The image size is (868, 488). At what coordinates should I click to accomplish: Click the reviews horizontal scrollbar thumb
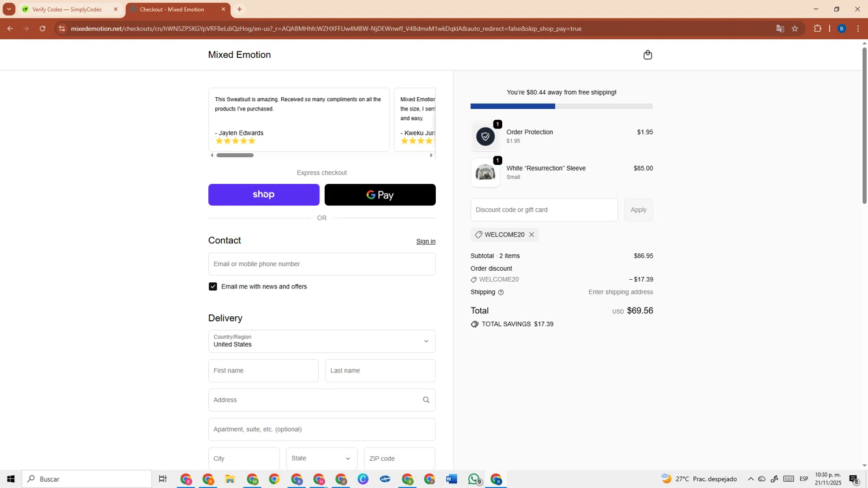coord(235,156)
